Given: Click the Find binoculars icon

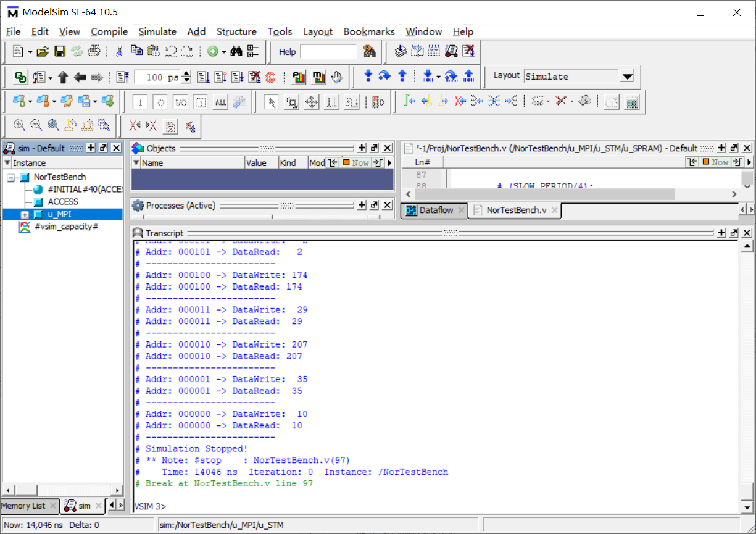Looking at the screenshot, I should [x=236, y=52].
